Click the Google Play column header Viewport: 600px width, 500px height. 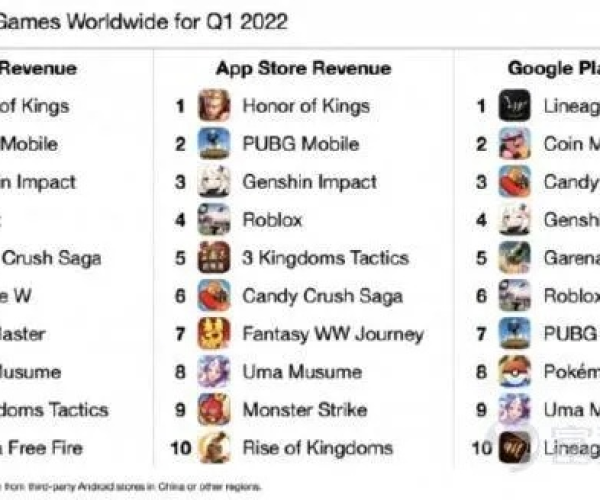[553, 68]
